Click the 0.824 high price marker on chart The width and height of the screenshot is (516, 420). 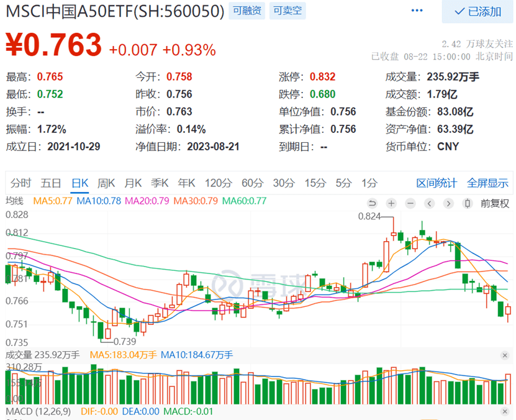click(x=369, y=216)
